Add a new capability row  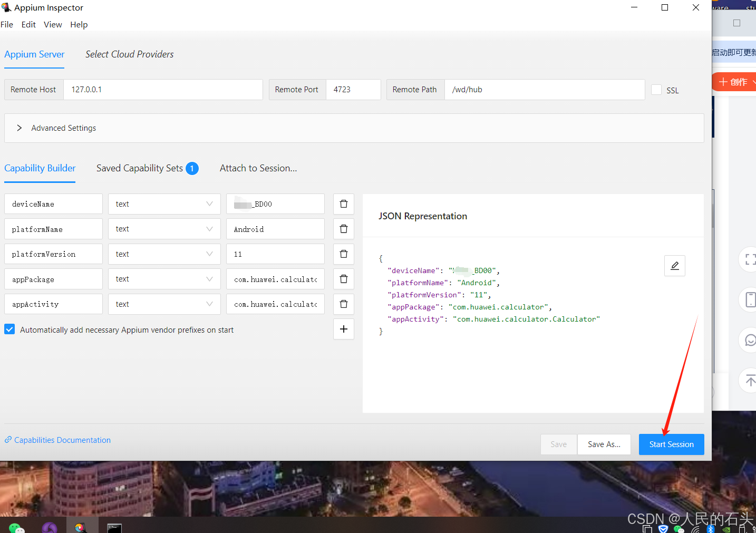point(344,329)
